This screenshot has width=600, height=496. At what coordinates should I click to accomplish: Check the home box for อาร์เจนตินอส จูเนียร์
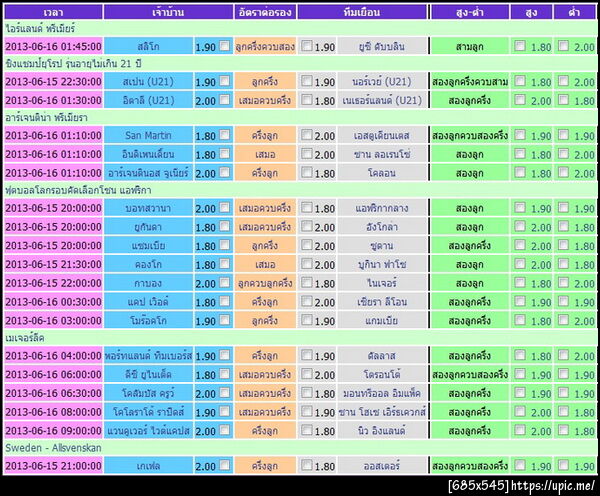coord(225,172)
